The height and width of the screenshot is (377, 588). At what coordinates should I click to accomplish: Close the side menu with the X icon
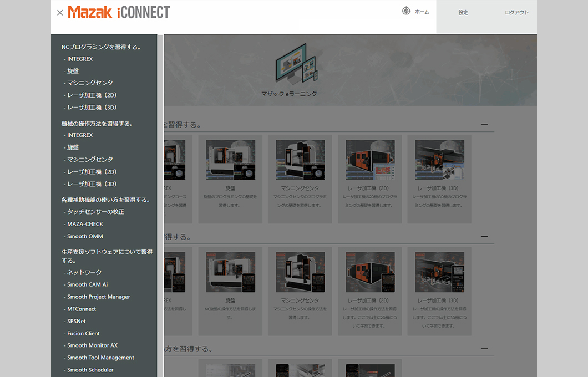coord(60,13)
